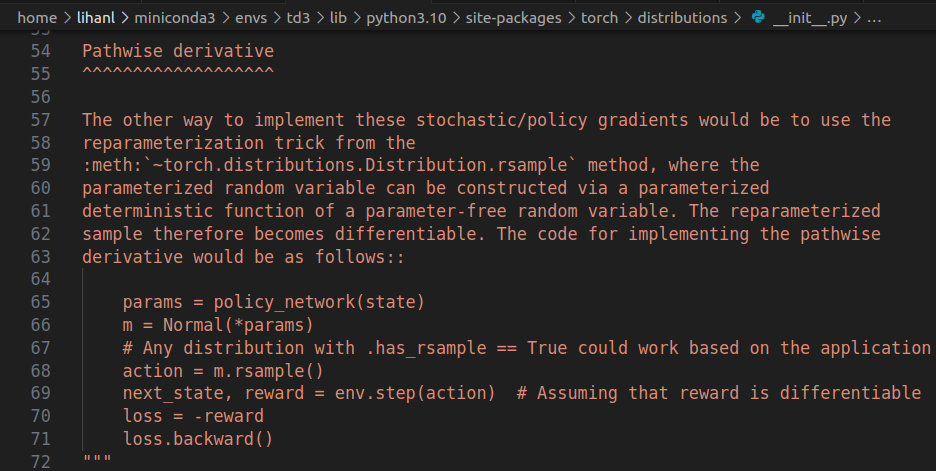Click the Python file icon in breadcrumbs
This screenshot has width=936, height=471.
pos(758,18)
